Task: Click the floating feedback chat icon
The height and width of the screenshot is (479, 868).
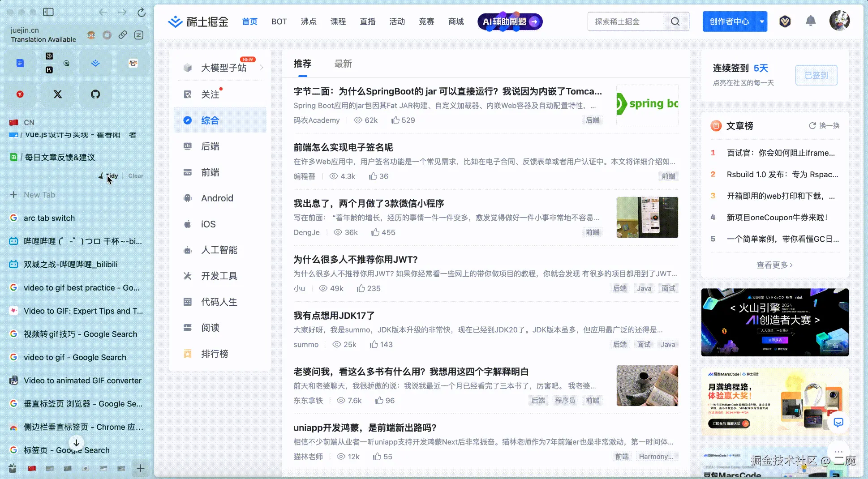Action: (838, 422)
